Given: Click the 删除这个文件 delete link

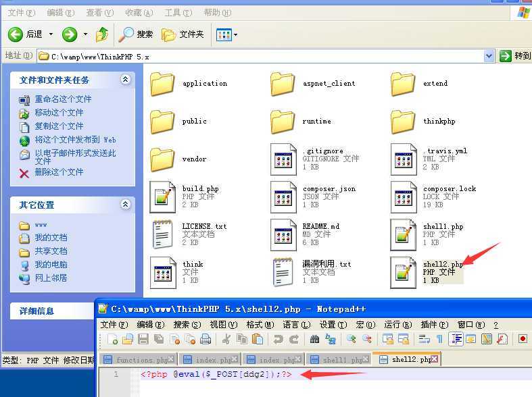Looking at the screenshot, I should [x=59, y=172].
